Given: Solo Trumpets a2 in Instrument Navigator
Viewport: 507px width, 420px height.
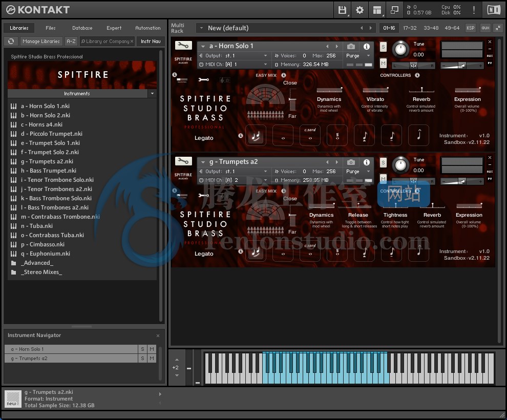Looking at the screenshot, I should pyautogui.click(x=142, y=358).
